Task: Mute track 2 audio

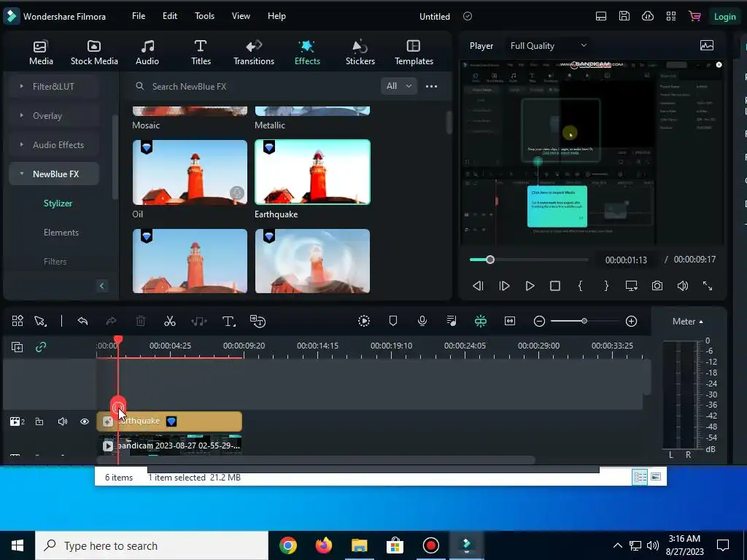Action: 63,421
